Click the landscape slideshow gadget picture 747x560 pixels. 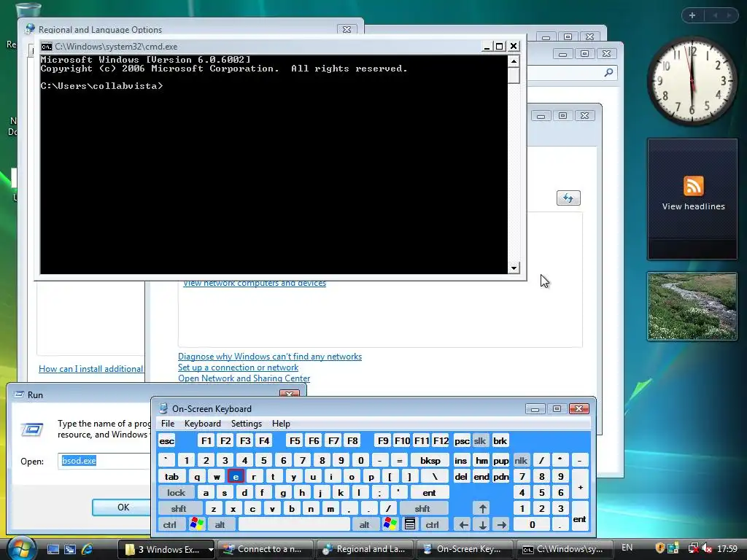coord(692,306)
